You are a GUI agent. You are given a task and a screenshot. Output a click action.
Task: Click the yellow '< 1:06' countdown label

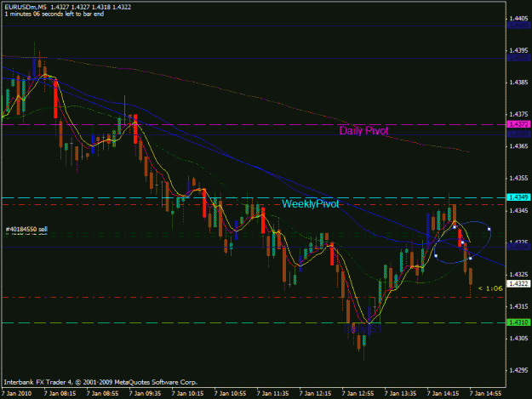490,288
